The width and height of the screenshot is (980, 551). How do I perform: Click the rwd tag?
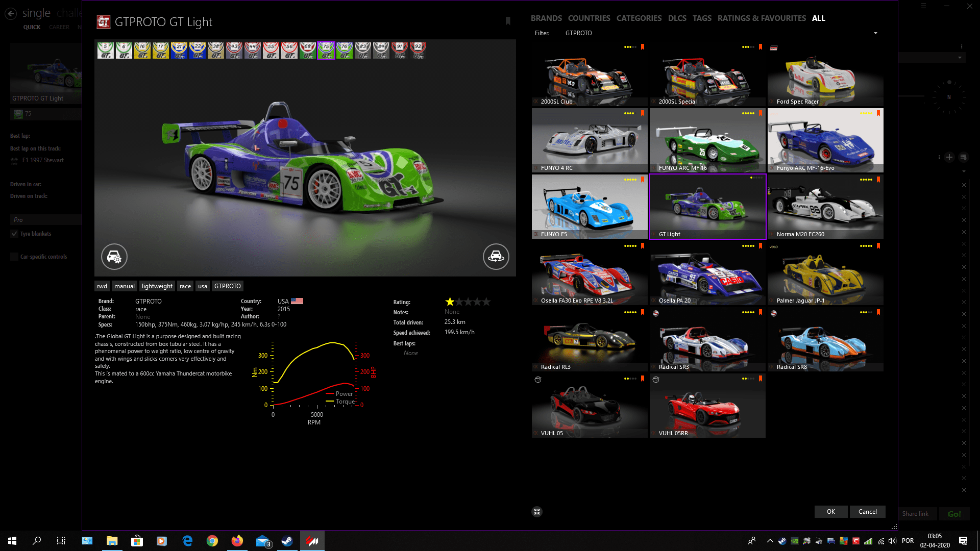102,286
